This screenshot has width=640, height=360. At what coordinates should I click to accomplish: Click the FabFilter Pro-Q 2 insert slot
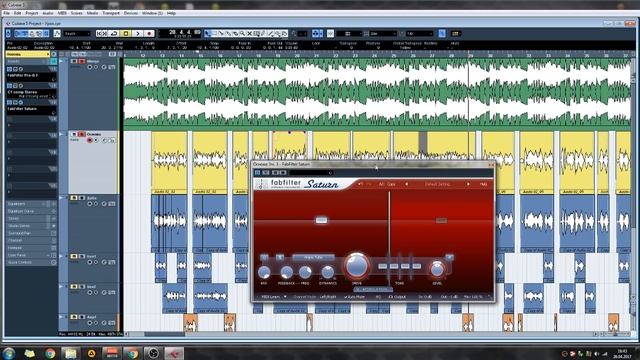pos(31,76)
